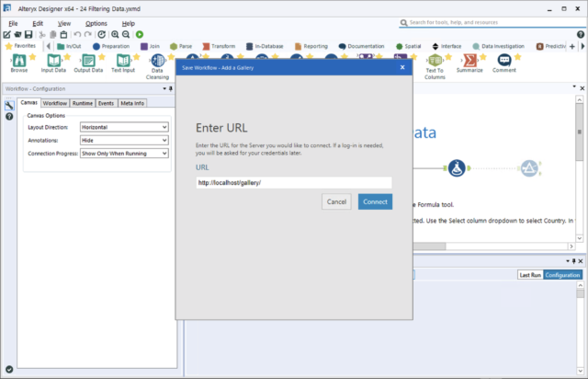Toggle favorite star on Summarize tool
The image size is (588, 379).
[483, 57]
